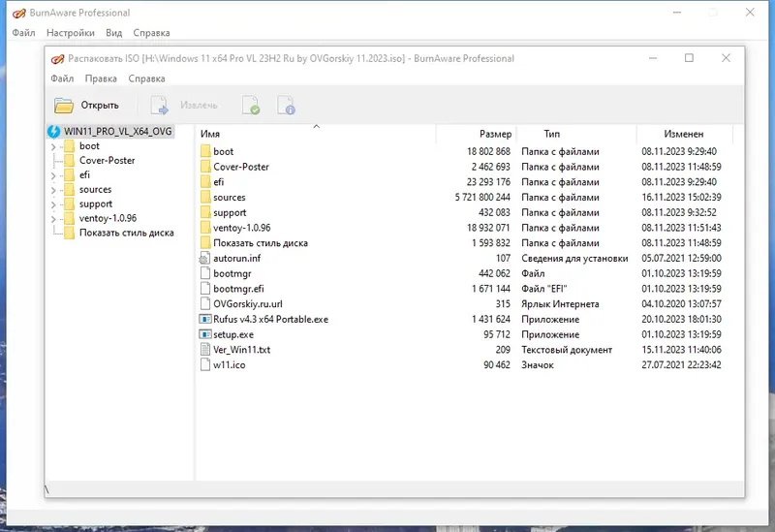
Task: Open Файл menu in the Unpack ISO window
Action: click(x=62, y=78)
